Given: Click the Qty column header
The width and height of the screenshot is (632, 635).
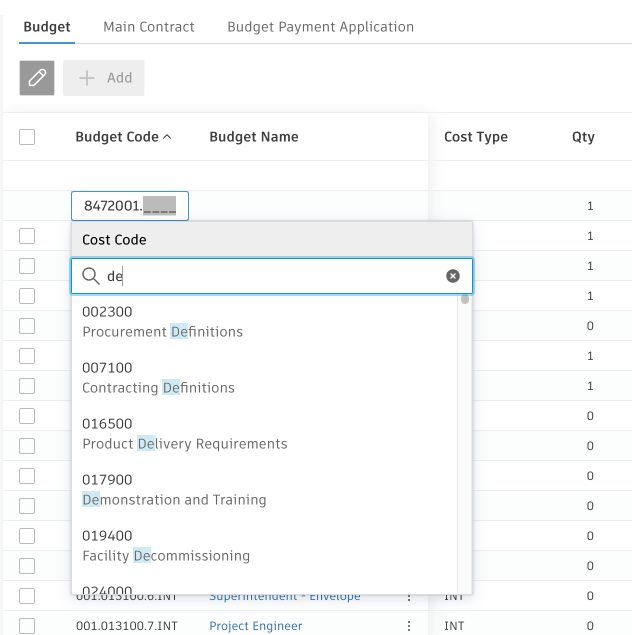Looking at the screenshot, I should coord(583,137).
